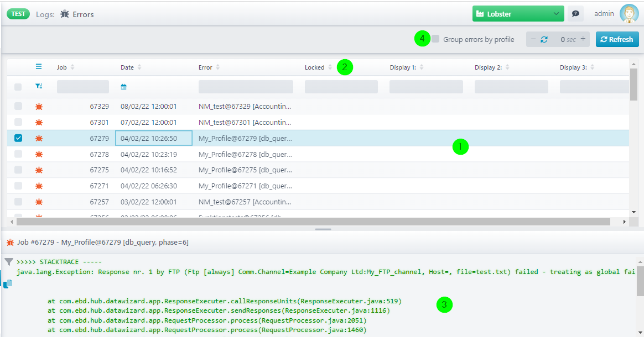
Task: Click the bug icon for job 67278
Action: 39,154
